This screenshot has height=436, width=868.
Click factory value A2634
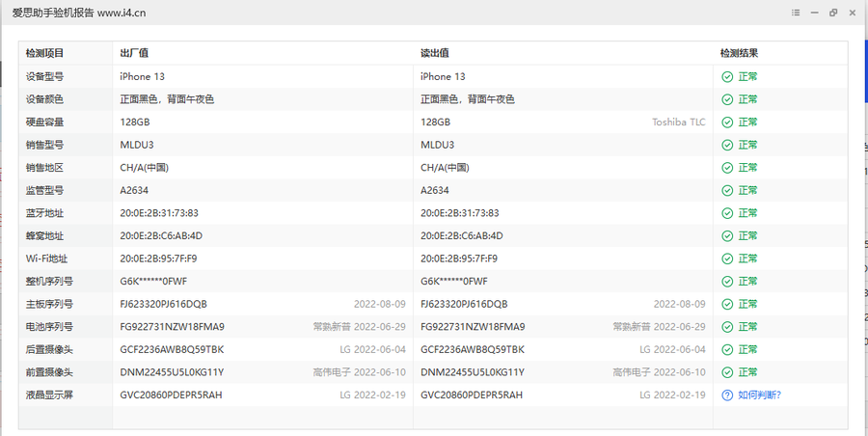pyautogui.click(x=134, y=190)
